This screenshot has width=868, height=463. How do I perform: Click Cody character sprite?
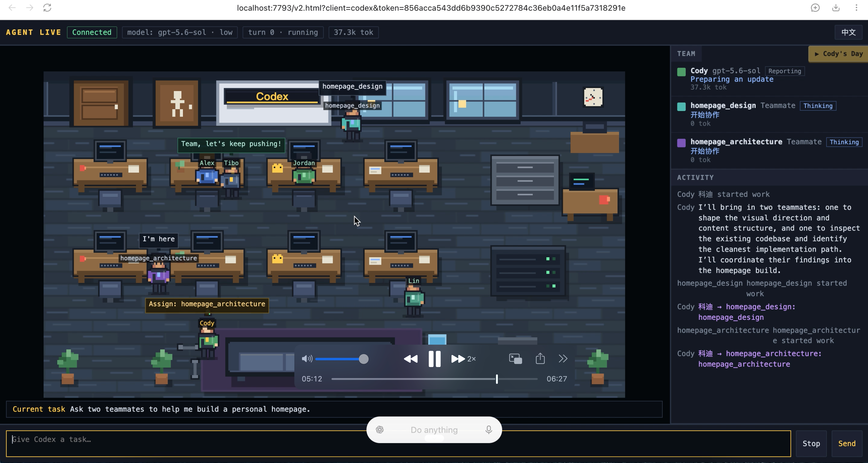pyautogui.click(x=207, y=343)
